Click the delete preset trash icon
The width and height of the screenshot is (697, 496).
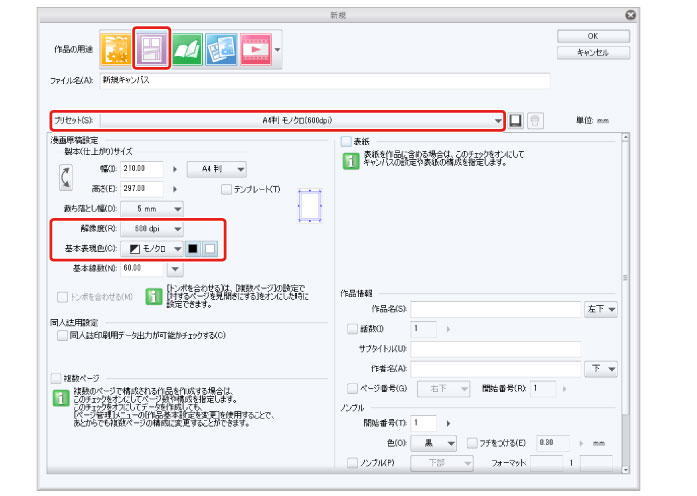pos(535,120)
